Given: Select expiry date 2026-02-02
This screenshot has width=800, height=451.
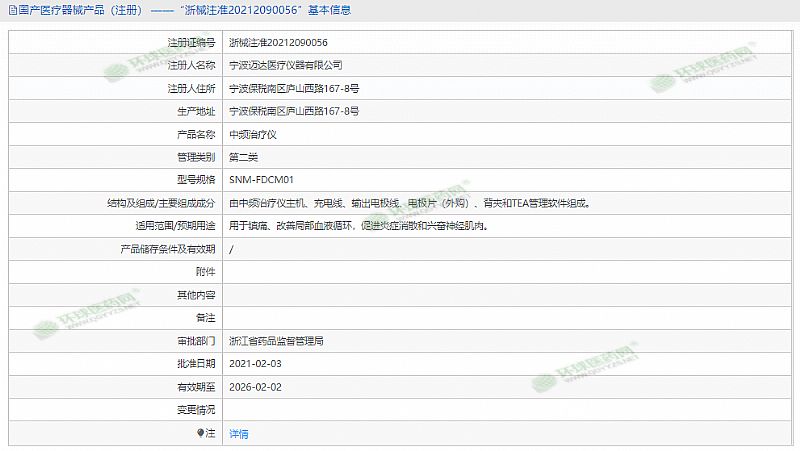Looking at the screenshot, I should tap(255, 387).
